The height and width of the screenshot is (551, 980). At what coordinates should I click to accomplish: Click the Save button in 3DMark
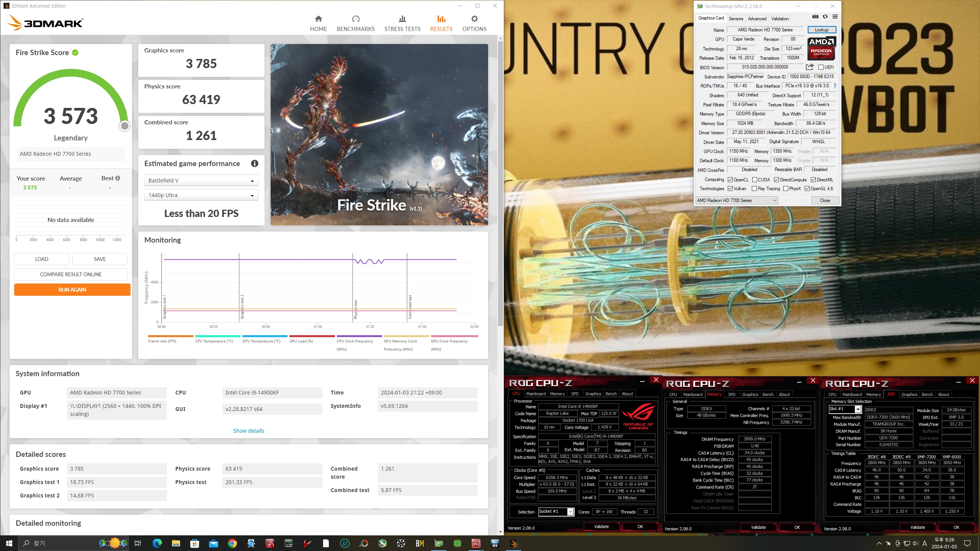tap(100, 259)
